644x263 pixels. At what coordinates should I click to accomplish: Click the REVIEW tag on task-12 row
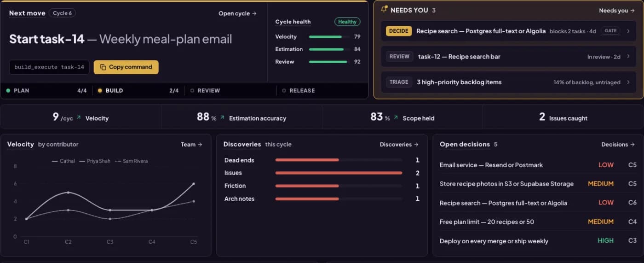(399, 57)
